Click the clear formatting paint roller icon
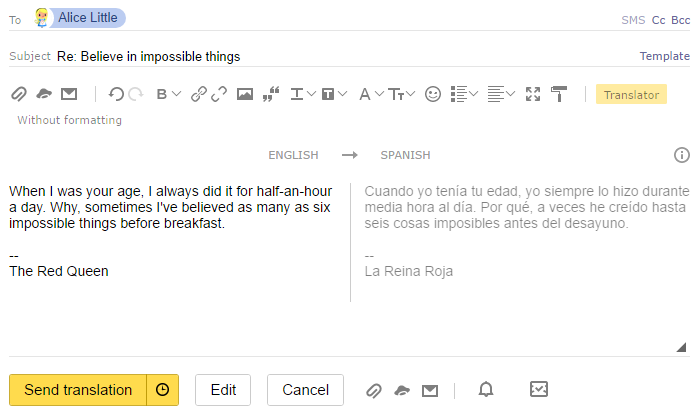The height and width of the screenshot is (415, 698). pos(559,94)
